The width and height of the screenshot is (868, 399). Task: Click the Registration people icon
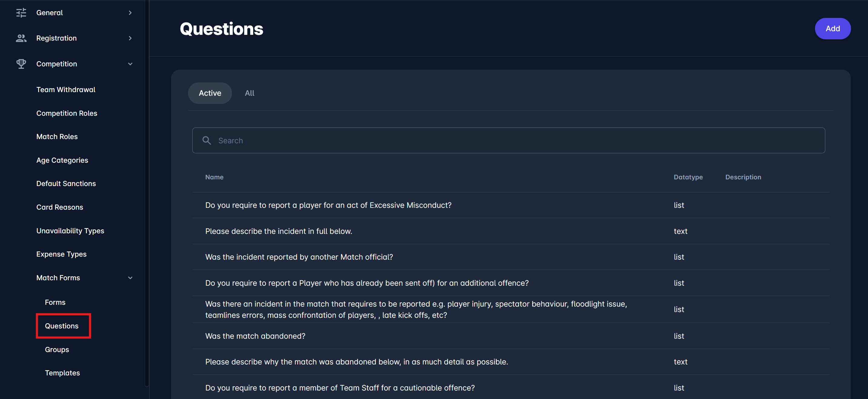click(21, 38)
